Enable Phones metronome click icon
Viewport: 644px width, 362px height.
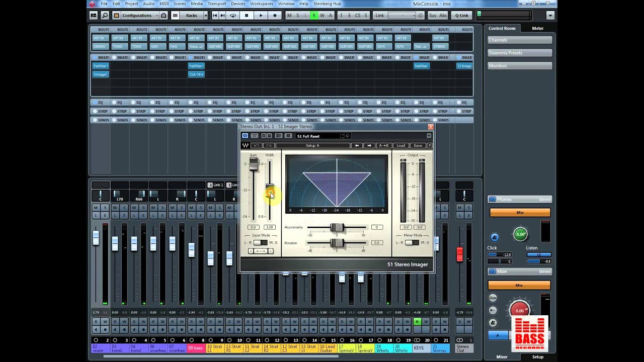(x=495, y=237)
